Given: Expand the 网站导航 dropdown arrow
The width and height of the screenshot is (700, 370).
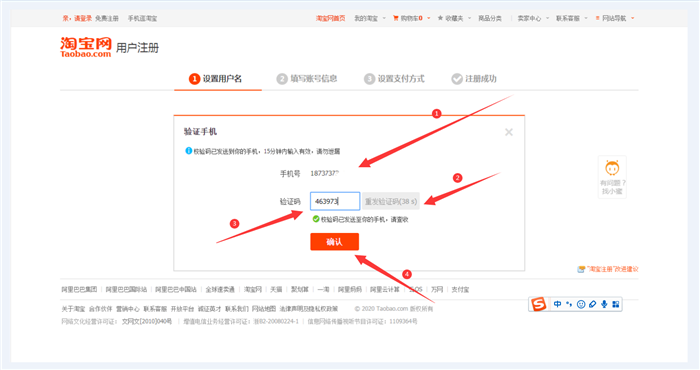Looking at the screenshot, I should [633, 18].
